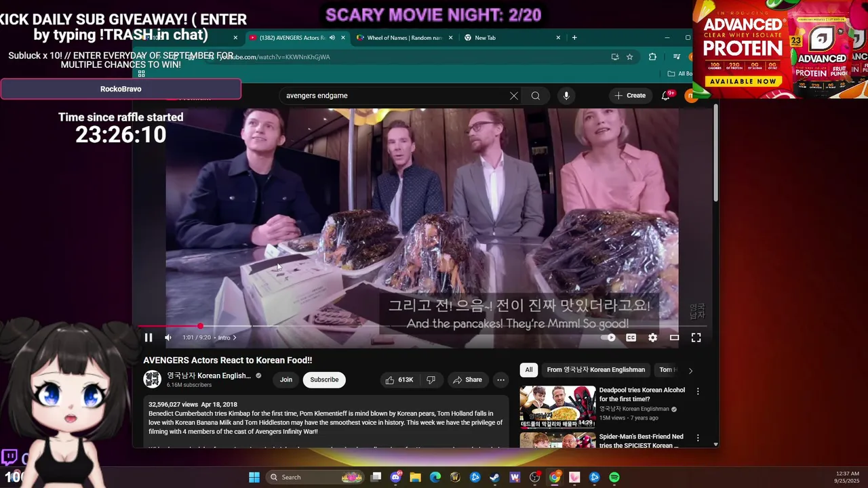
Task: Enter fullscreen mode in player
Action: point(696,338)
